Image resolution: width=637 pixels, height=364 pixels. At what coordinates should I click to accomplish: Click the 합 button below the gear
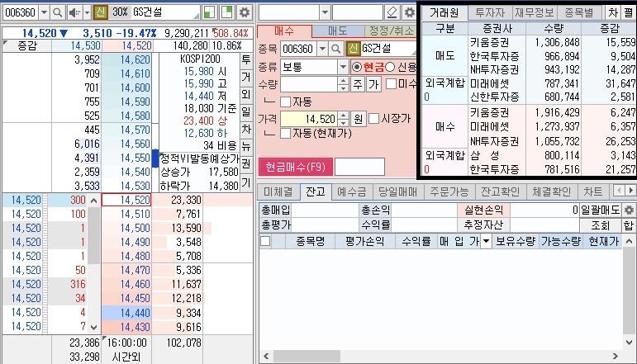coord(629,225)
